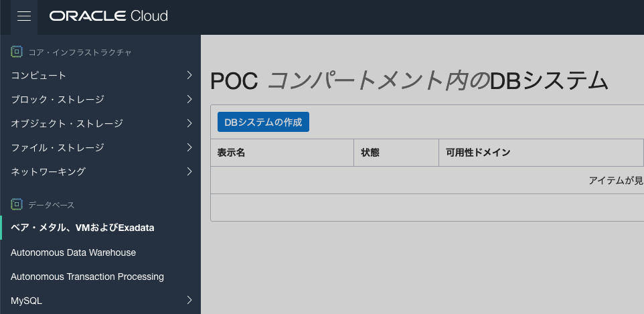Image resolution: width=644 pixels, height=314 pixels.
Task: Expand the コンピュート submenu arrow
Action: 189,75
